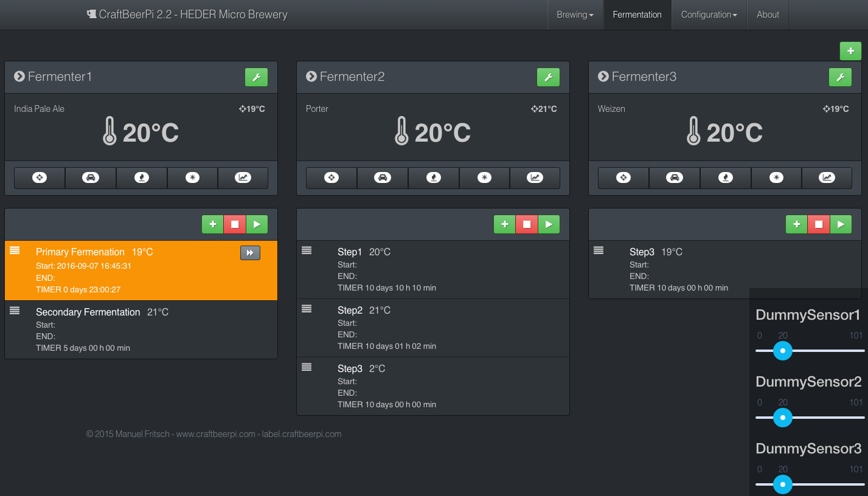Open Fermenter1 wrench settings button
The height and width of the screenshot is (496, 868).
(256, 77)
